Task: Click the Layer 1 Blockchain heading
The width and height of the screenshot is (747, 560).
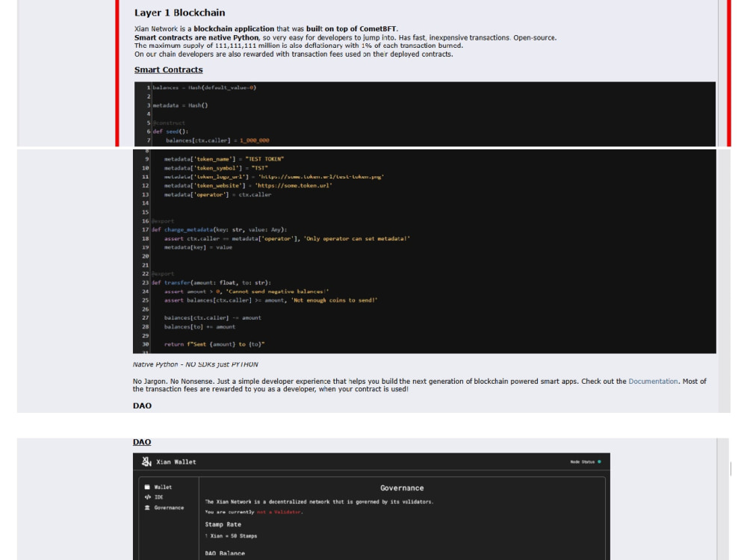Action: [x=179, y=13]
